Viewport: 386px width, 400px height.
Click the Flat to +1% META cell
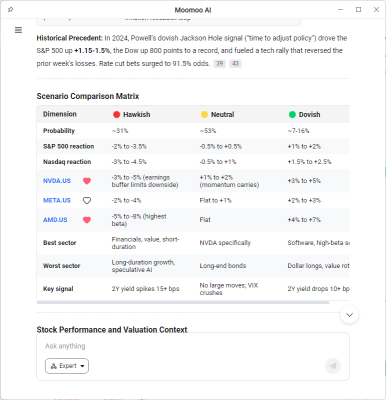coord(215,200)
